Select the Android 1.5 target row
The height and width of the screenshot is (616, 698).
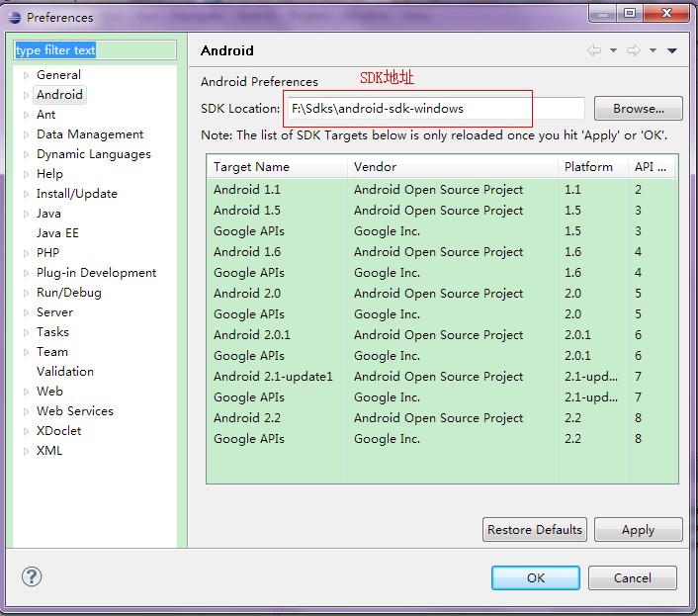442,211
